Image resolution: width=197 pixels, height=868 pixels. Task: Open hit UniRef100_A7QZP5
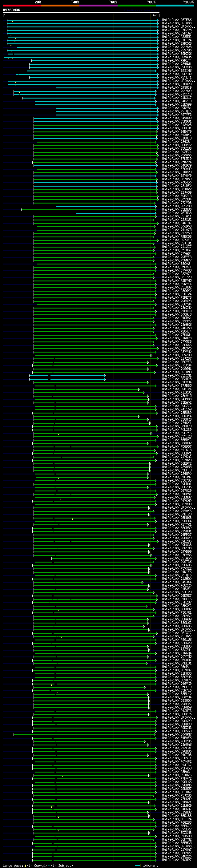177,30
